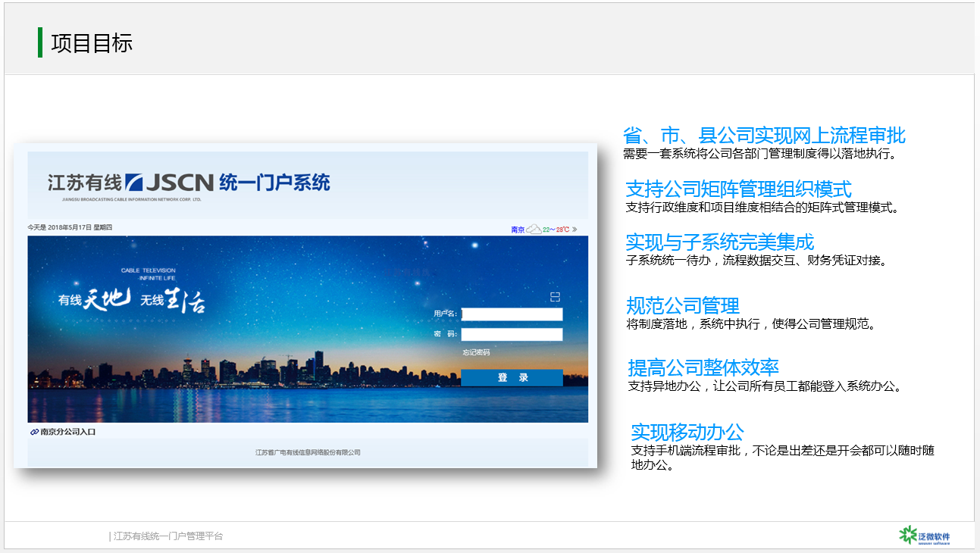The height and width of the screenshot is (553, 980).
Task: Click the date text 今天是 2018年5月17日 星期四
Action: [70, 227]
